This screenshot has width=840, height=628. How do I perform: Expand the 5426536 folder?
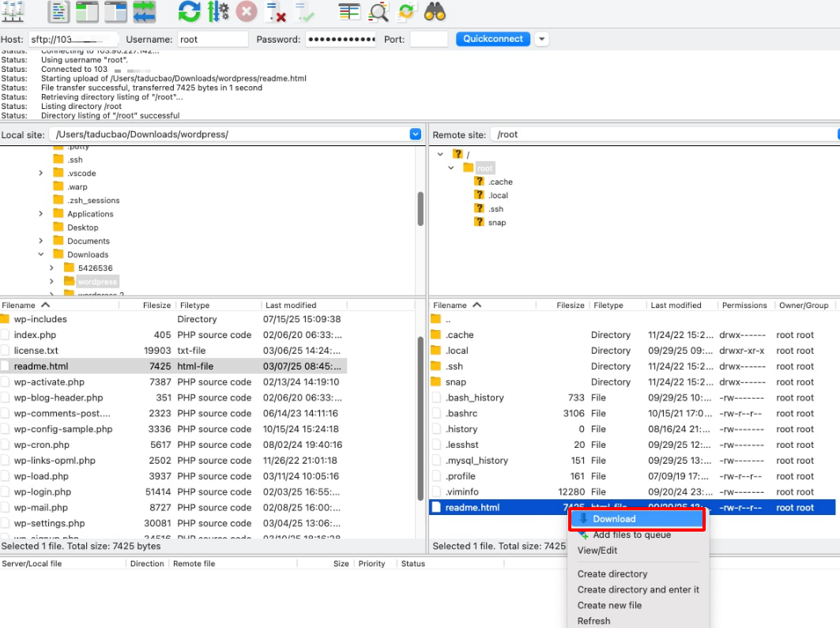point(51,268)
